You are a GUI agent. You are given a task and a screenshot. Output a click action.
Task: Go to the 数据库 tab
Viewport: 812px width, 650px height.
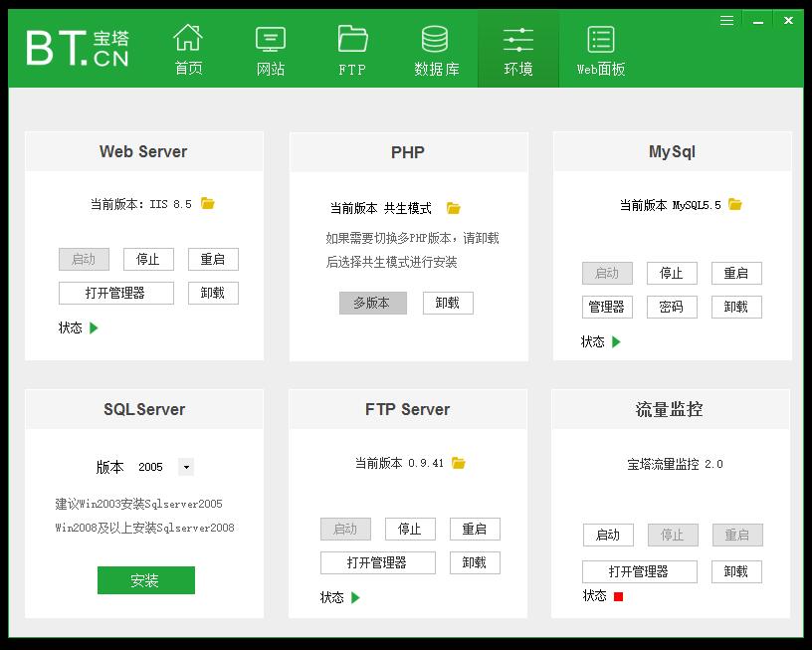pos(436,50)
